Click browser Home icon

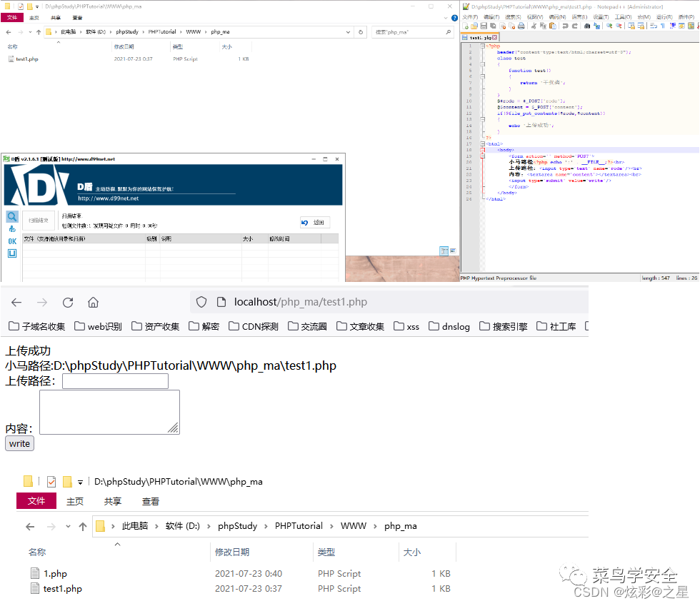click(93, 303)
